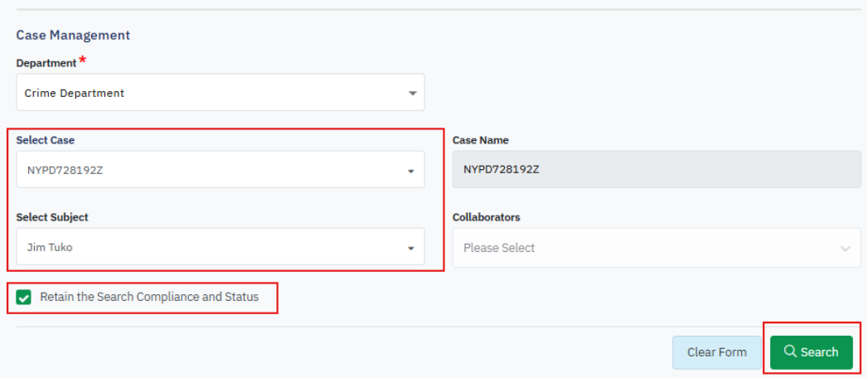
Task: Click the Case Name field showing NYPD728192Z
Action: 656,170
